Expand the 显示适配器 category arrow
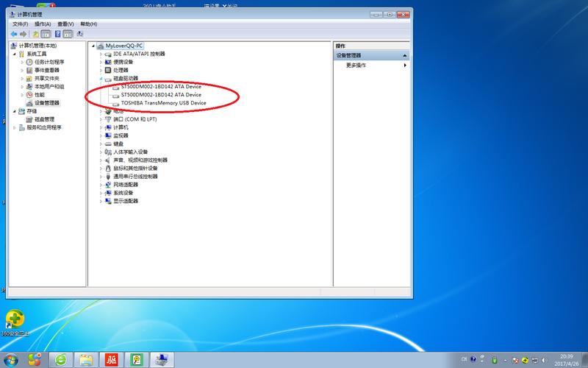The image size is (588, 368). (101, 201)
